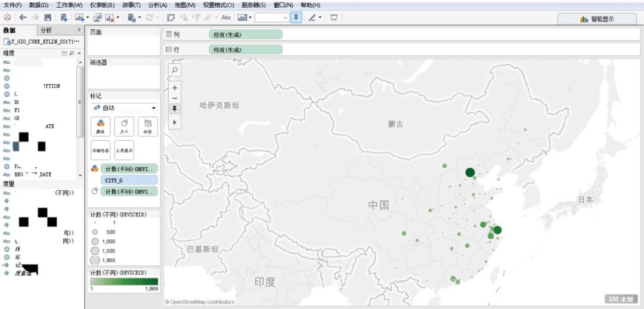The height and width of the screenshot is (309, 644).
Task: Open clear sheet dropdown arrow
Action: (118, 18)
